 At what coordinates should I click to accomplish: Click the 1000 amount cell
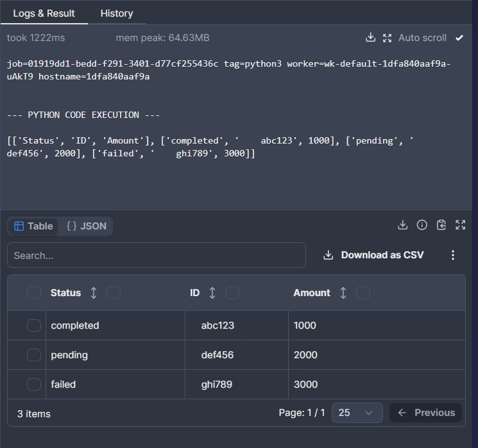coord(377,325)
